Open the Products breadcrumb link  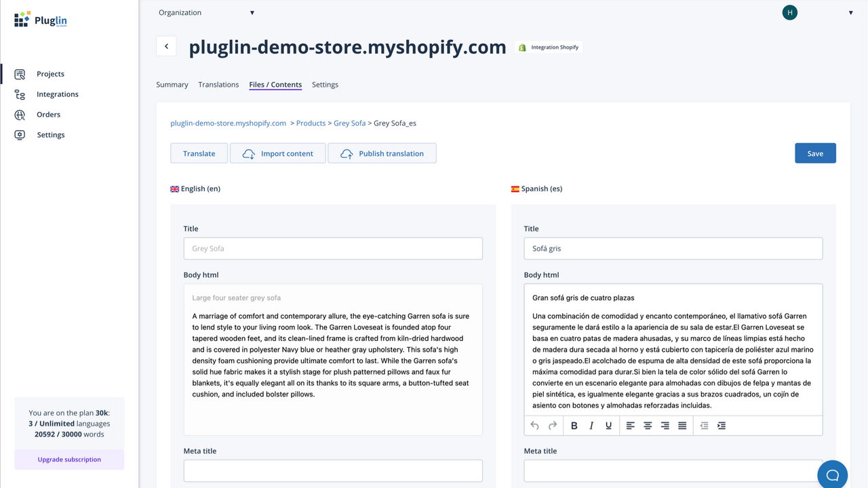tap(311, 123)
